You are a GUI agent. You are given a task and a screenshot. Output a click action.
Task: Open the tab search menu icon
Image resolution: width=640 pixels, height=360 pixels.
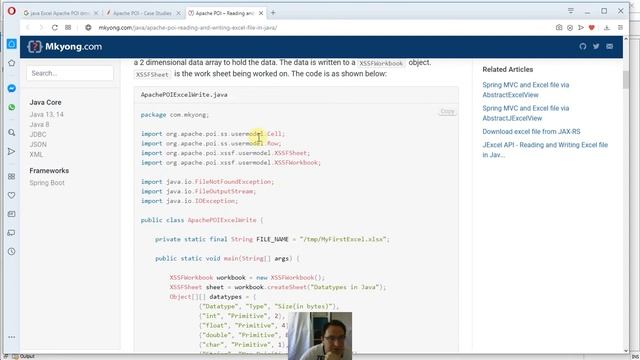571,11
